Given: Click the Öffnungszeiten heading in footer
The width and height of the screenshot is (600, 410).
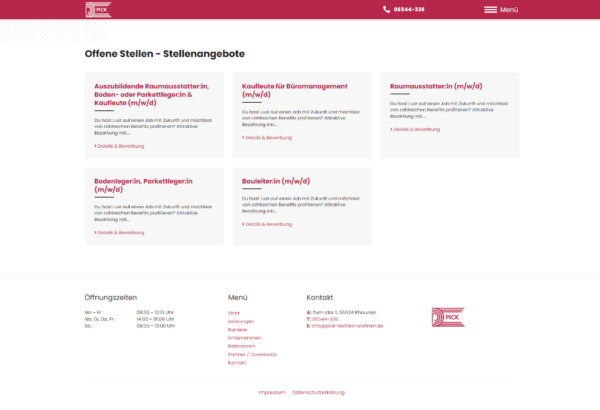Looking at the screenshot, I should click(x=111, y=297).
